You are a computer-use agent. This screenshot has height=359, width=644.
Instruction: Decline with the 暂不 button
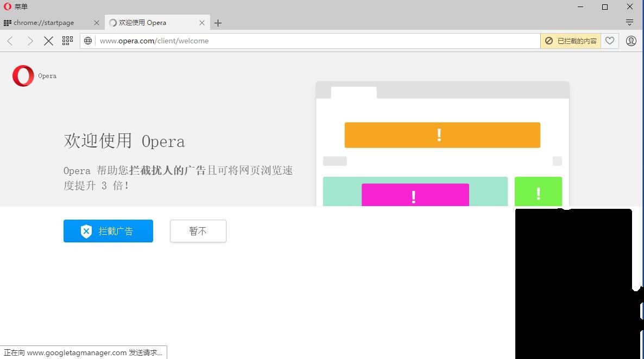[x=198, y=230]
